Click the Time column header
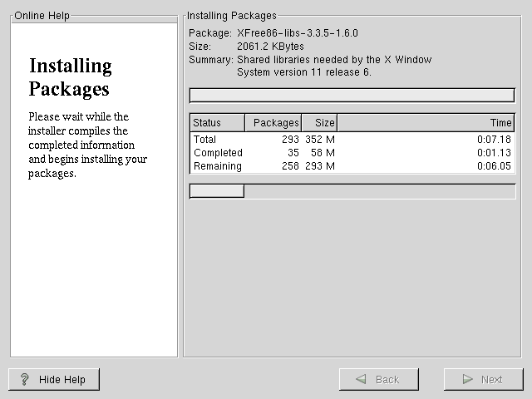This screenshot has width=532, height=399. tap(426, 123)
